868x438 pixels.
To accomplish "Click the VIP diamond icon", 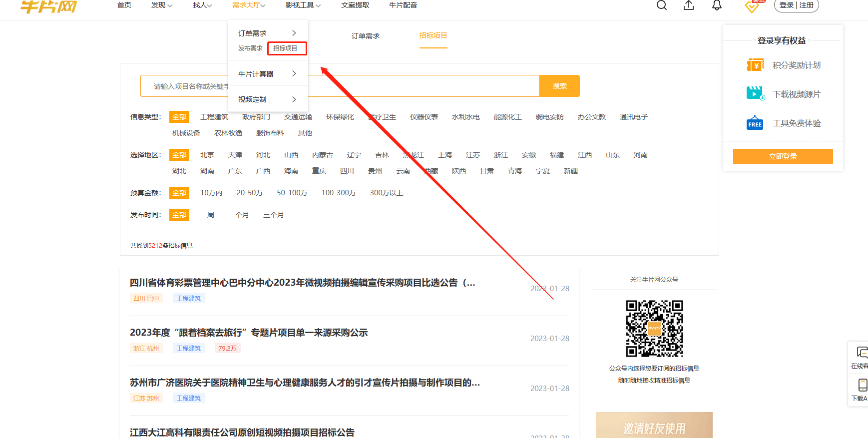I will click(752, 6).
